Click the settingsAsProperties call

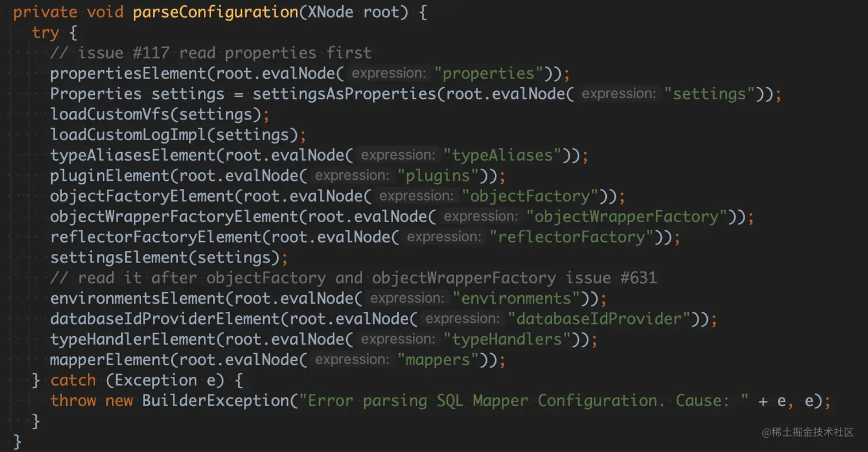tap(344, 94)
